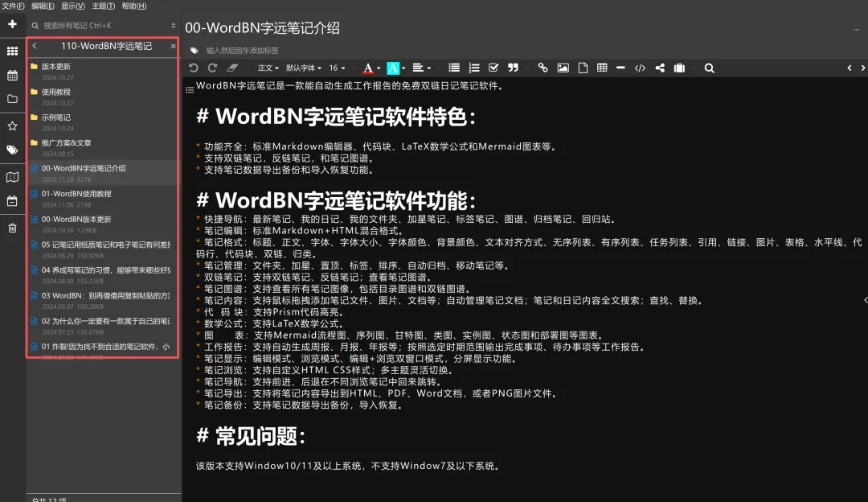Select note starting with 04 养成写笔记的习惯
Image resolution: width=868 pixels, height=502 pixels.
point(103,275)
